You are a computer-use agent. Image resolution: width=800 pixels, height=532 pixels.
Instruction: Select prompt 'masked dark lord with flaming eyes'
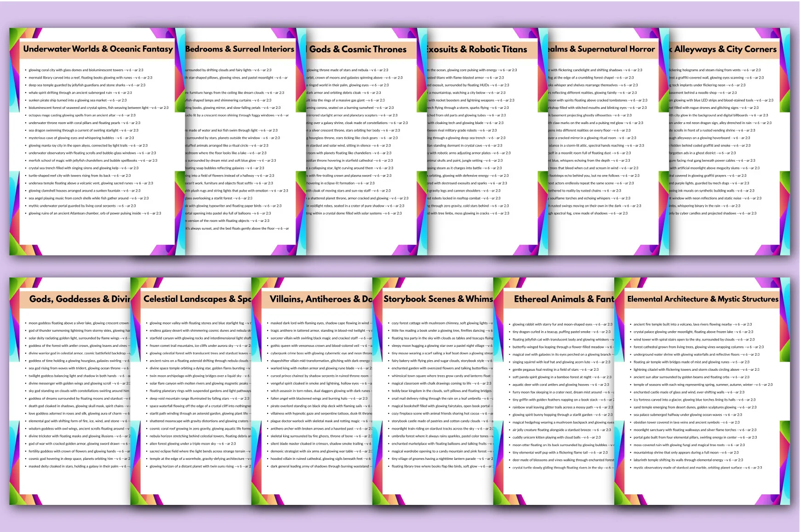pos(320,323)
